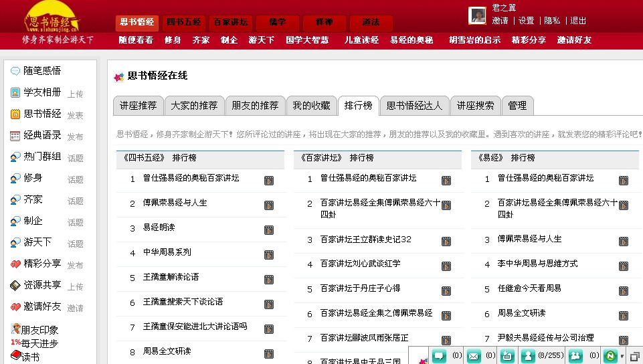Open mail envelope icon in bottom toolbar
This screenshot has height=364, width=643.
coord(473,355)
